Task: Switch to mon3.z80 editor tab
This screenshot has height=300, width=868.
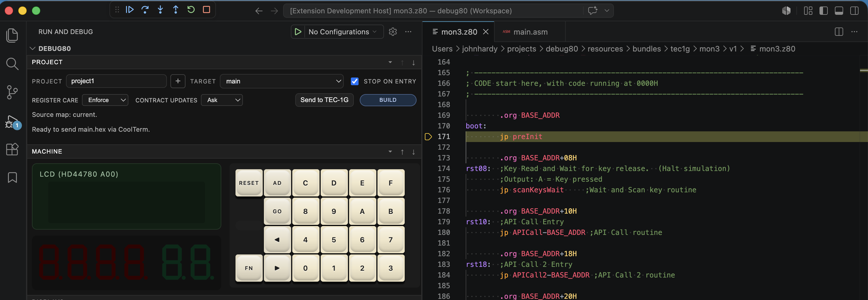Action: 459,32
